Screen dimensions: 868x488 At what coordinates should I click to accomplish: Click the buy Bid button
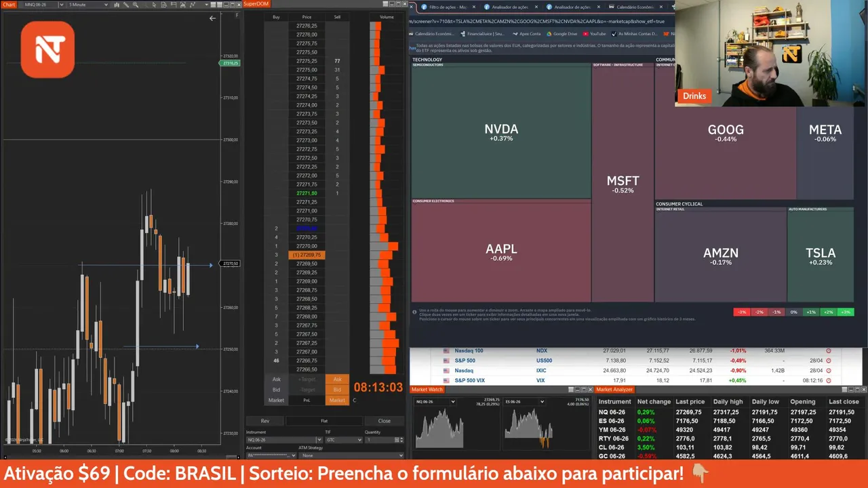tap(276, 390)
